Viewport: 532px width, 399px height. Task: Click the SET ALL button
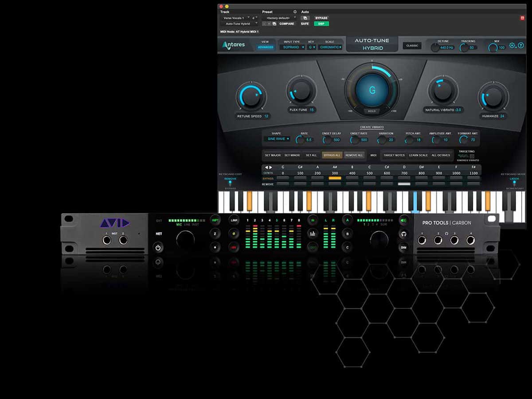311,155
